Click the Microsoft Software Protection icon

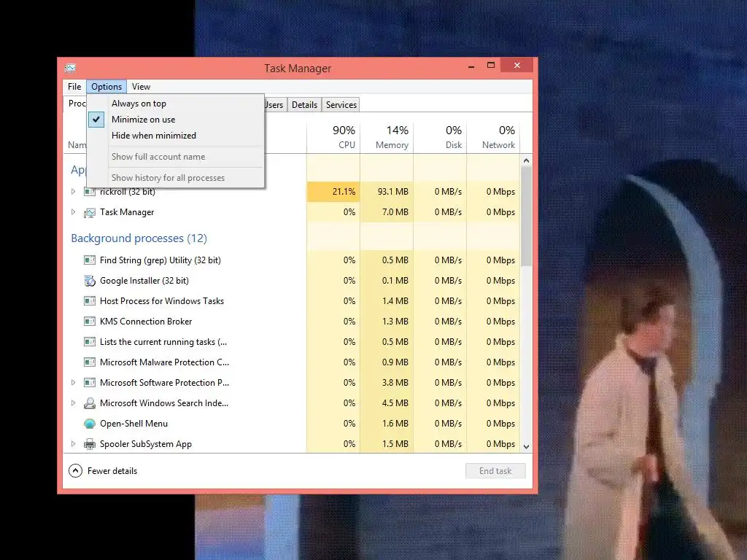click(x=90, y=382)
